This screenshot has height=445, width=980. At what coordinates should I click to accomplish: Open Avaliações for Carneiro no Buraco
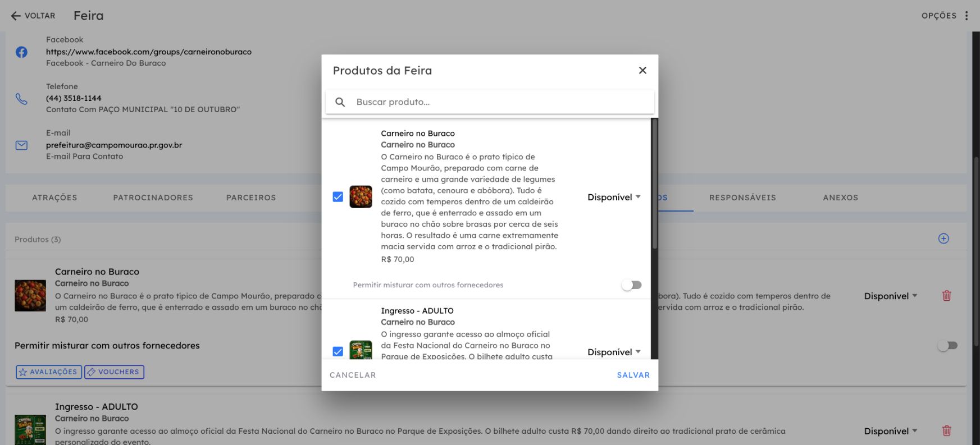[x=49, y=372]
